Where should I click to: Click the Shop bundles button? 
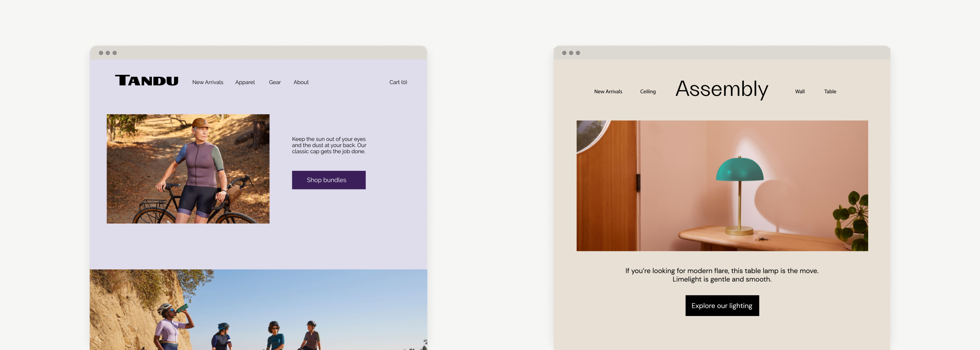coord(329,180)
